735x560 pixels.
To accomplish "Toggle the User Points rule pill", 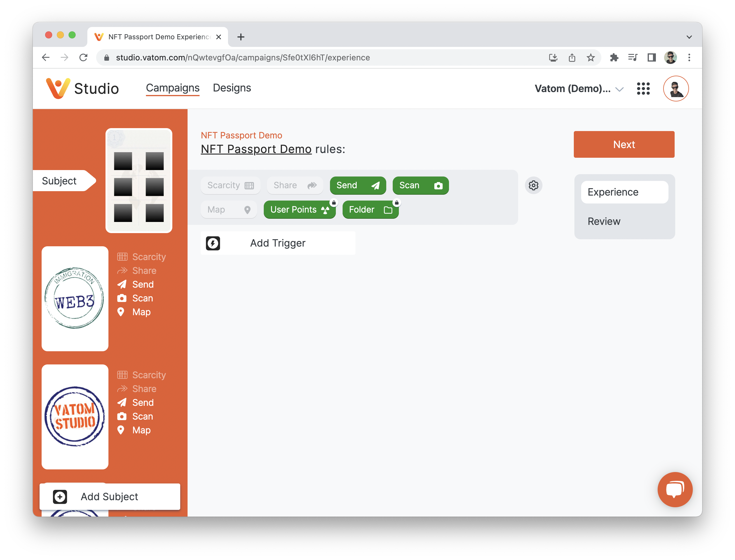I will (x=299, y=210).
